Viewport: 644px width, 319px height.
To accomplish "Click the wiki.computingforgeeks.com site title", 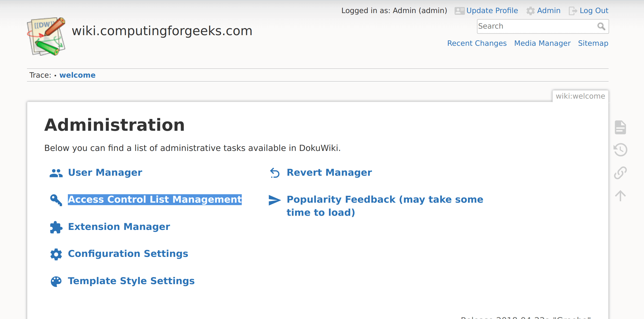I will click(162, 31).
